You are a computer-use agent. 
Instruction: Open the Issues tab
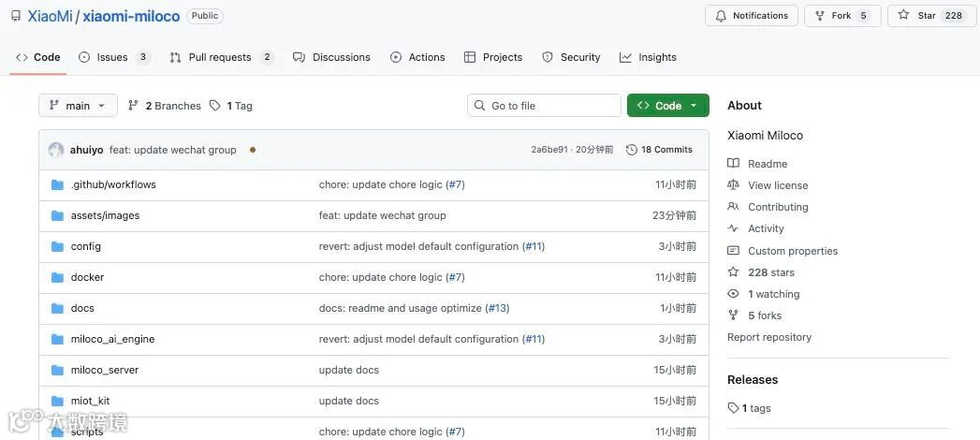pos(114,57)
